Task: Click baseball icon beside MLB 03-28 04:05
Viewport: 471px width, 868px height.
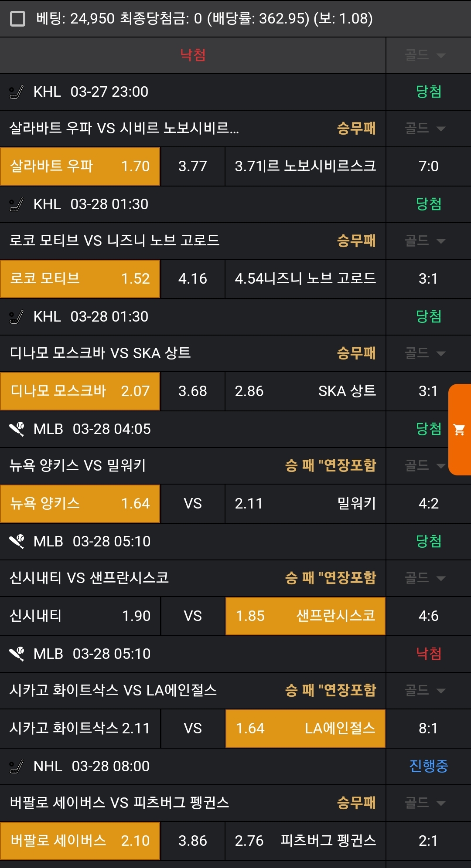Action: pos(17,430)
